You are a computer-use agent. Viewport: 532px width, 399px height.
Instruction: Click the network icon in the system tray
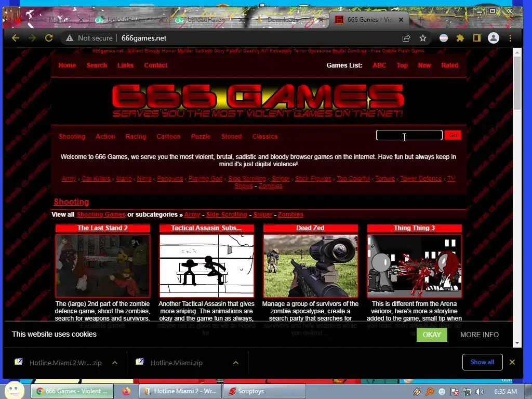point(467,392)
